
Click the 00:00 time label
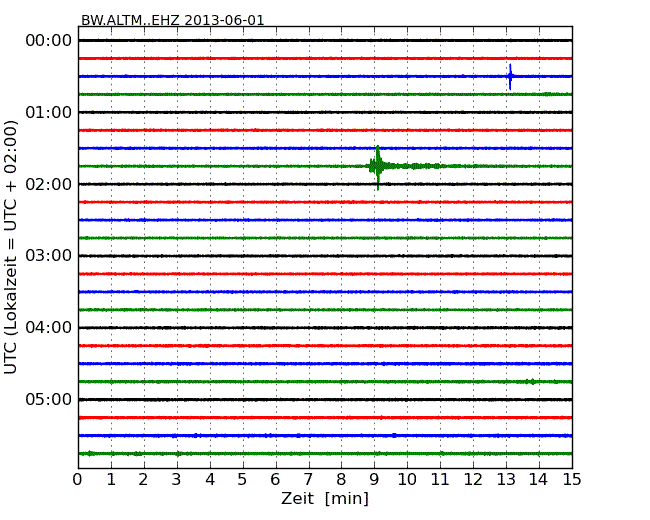pyautogui.click(x=49, y=41)
